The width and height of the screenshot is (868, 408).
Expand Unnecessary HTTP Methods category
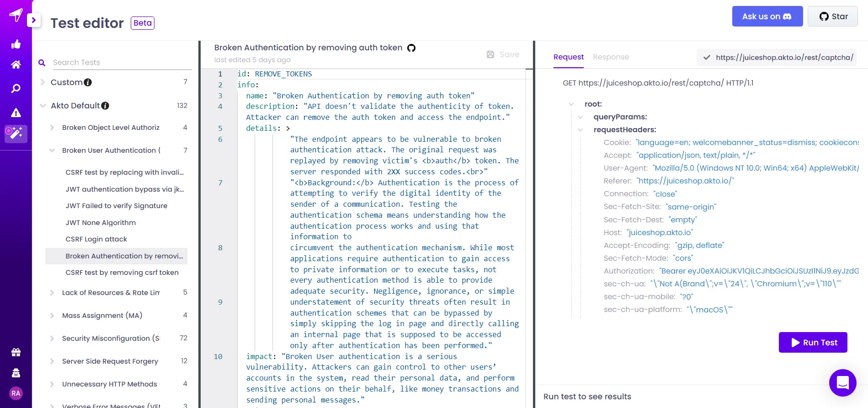click(52, 384)
